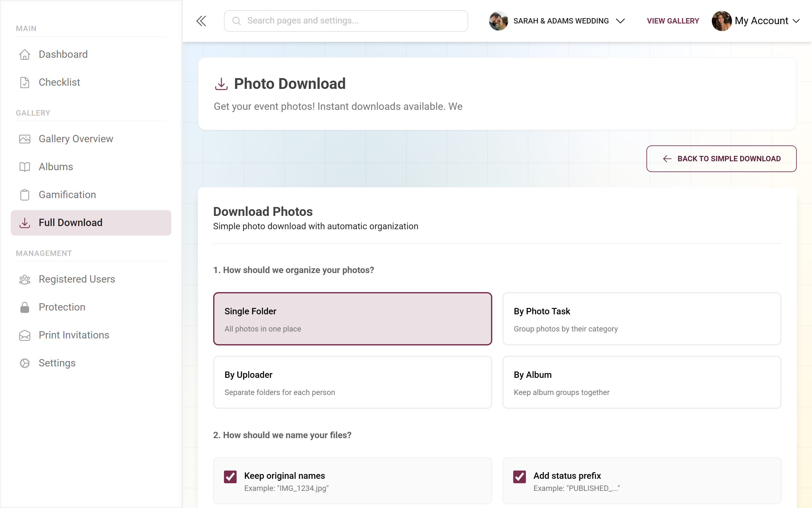Open Registered Users management
812x508 pixels.
(x=91, y=279)
